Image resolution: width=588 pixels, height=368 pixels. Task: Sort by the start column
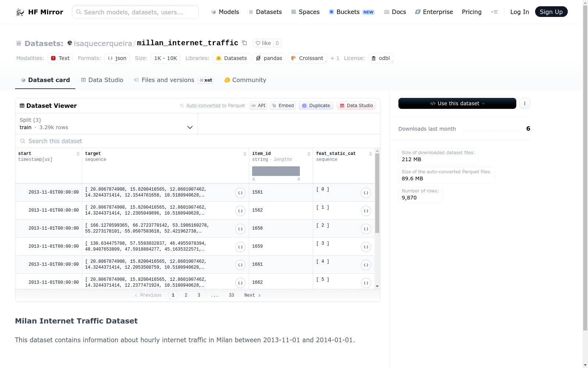(78, 154)
